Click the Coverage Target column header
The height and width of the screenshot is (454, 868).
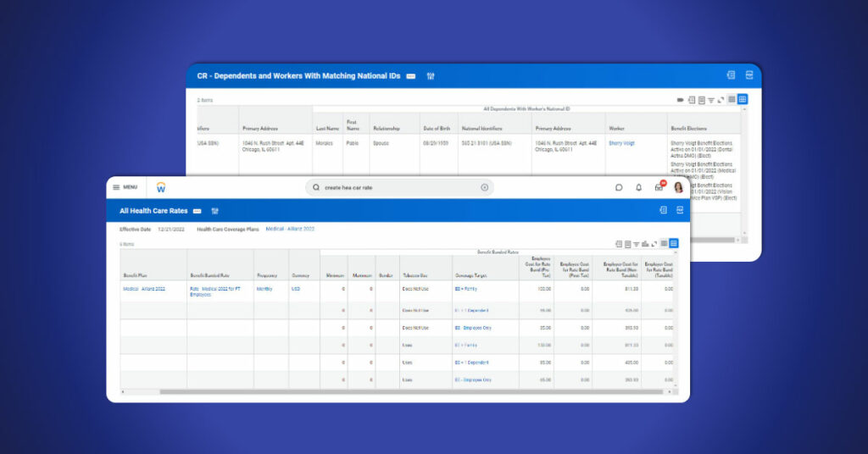tap(471, 275)
